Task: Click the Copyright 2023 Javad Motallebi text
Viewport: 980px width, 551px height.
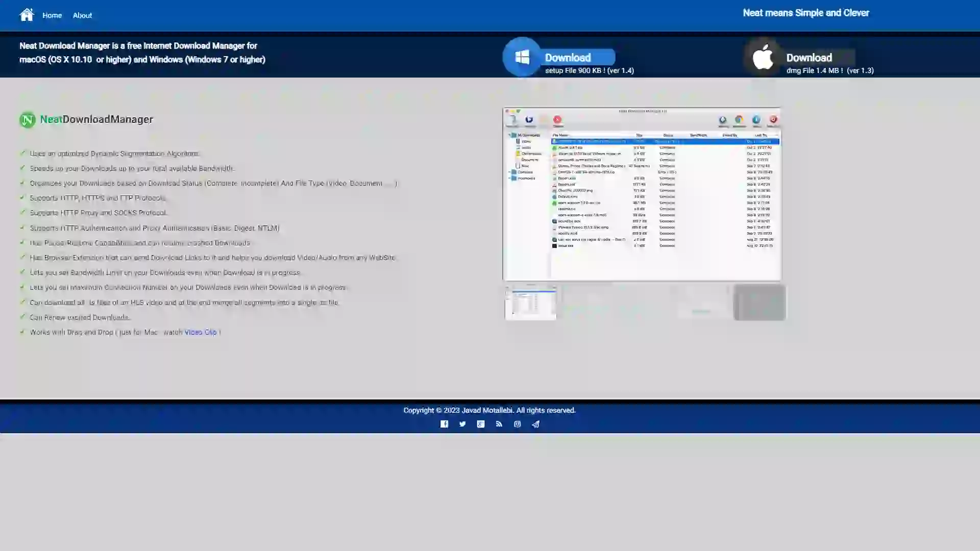Action: click(489, 410)
